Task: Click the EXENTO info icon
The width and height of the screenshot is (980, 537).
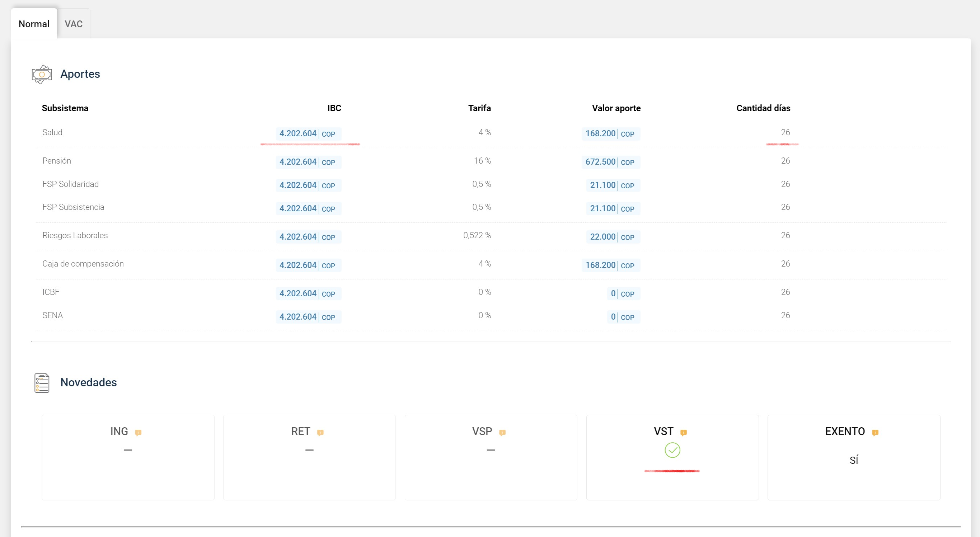Action: 875,433
